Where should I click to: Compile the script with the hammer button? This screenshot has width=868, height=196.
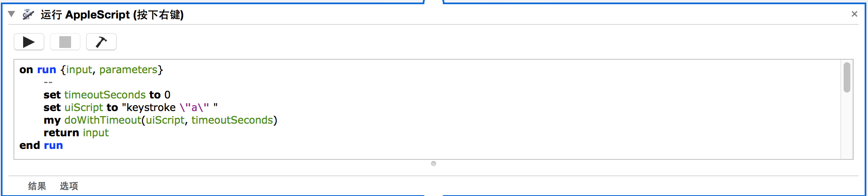[x=101, y=42]
